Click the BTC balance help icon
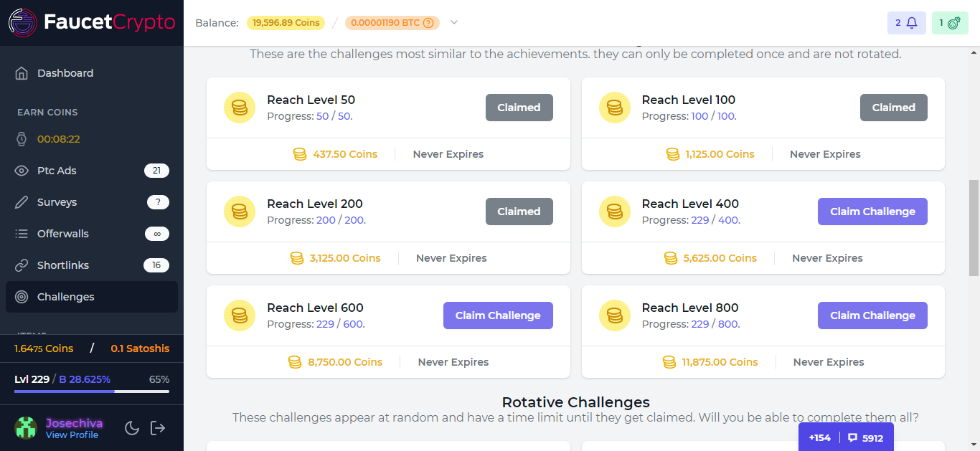The height and width of the screenshot is (451, 980). 428,23
